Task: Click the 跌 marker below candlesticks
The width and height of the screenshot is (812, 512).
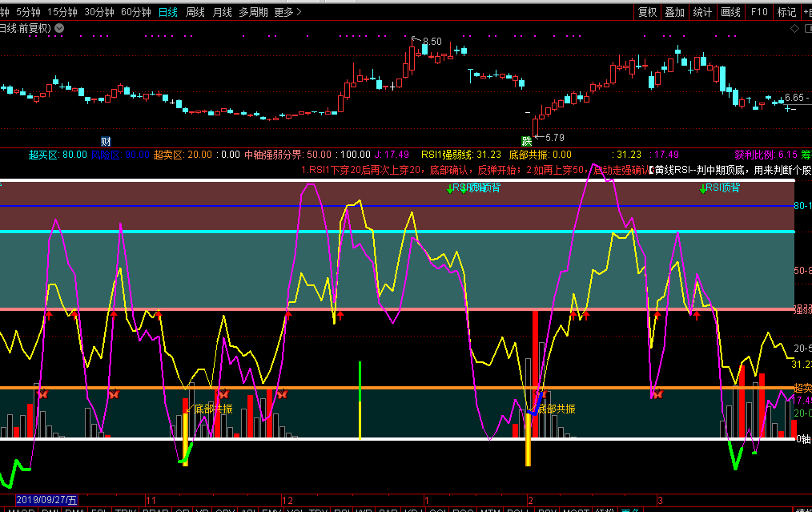Action: click(x=525, y=141)
